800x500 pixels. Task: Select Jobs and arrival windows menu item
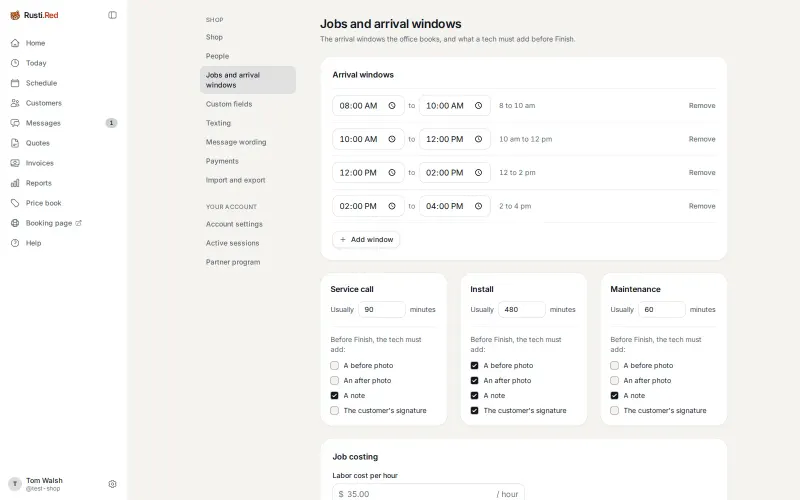(248, 80)
